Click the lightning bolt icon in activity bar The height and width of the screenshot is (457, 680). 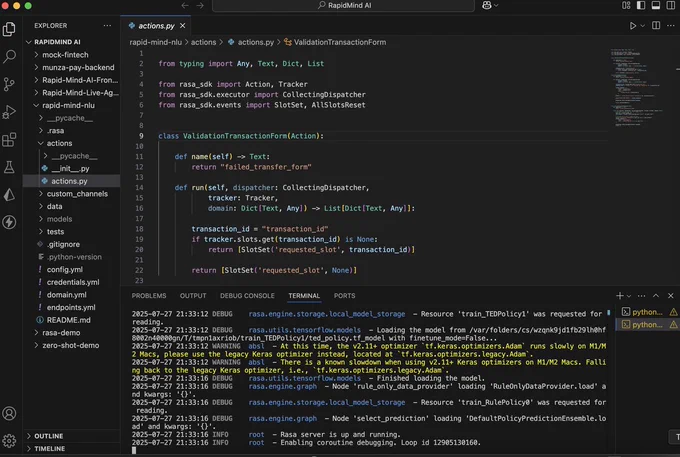click(x=9, y=222)
